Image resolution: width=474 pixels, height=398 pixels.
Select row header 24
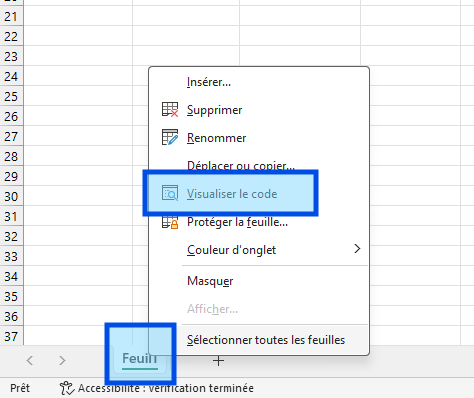tap(11, 76)
